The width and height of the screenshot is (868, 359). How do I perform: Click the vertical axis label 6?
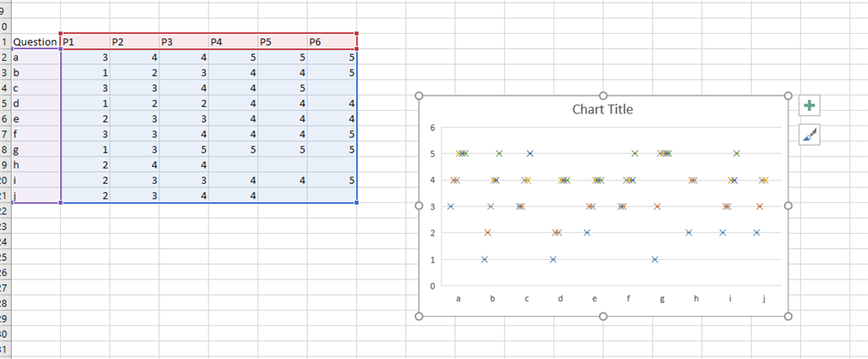tap(433, 127)
